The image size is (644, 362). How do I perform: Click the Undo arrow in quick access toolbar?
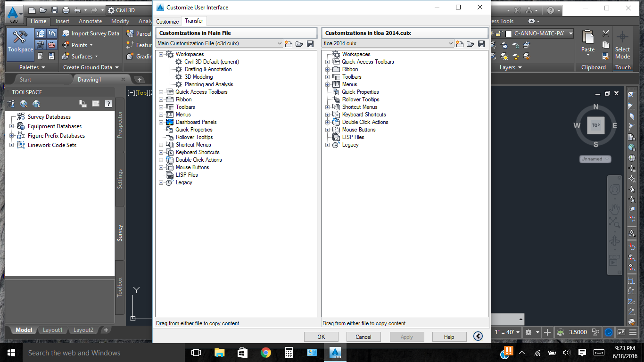click(x=77, y=10)
